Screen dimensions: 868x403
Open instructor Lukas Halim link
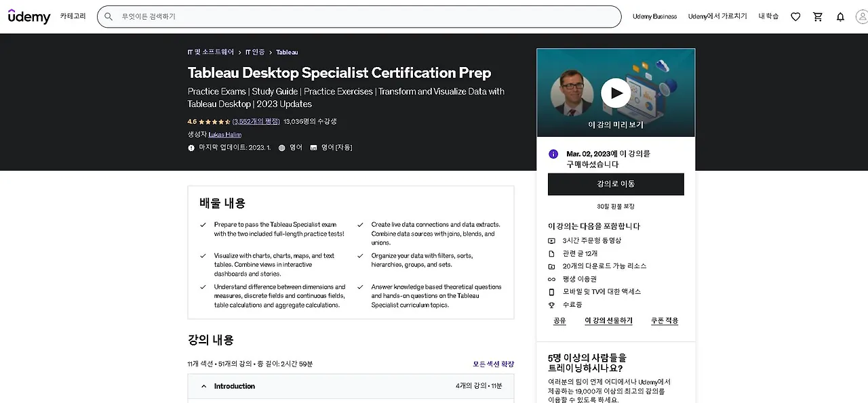(224, 135)
